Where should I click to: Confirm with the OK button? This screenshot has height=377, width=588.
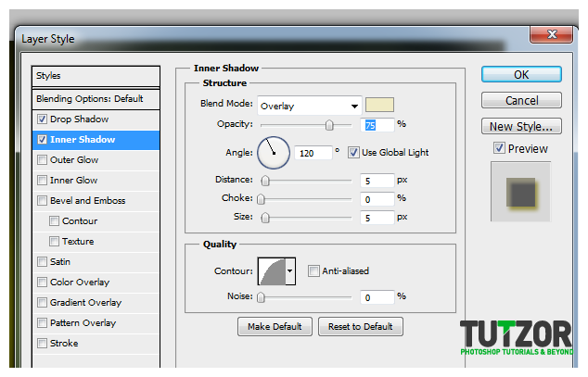click(x=521, y=74)
